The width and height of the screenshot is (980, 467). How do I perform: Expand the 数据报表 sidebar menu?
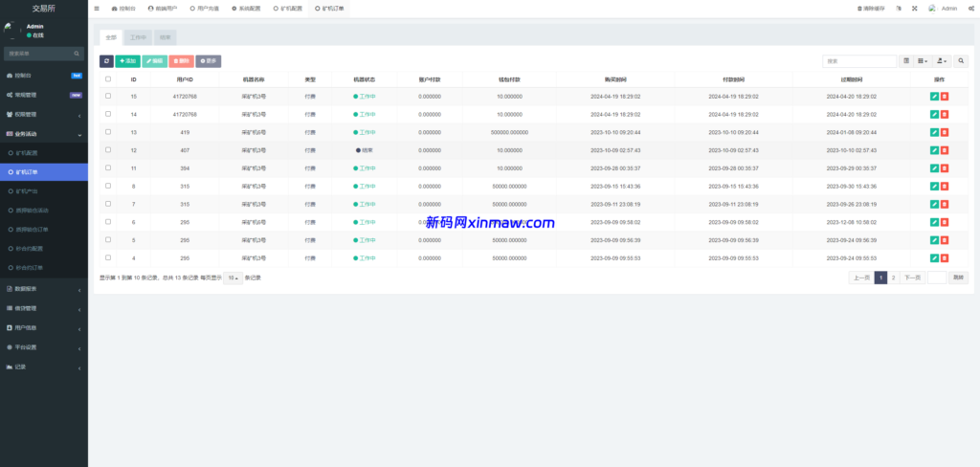(x=44, y=289)
